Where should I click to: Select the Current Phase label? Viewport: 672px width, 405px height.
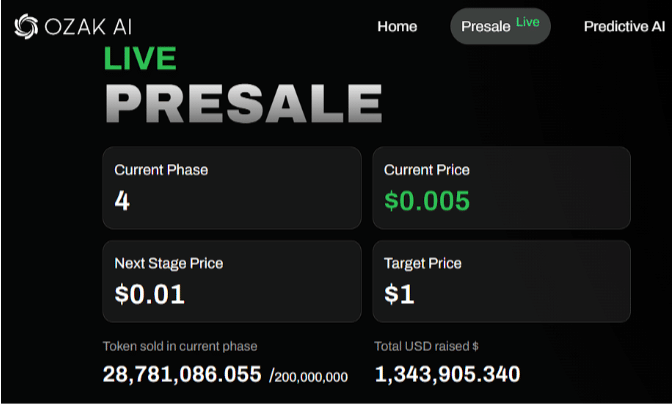(161, 170)
